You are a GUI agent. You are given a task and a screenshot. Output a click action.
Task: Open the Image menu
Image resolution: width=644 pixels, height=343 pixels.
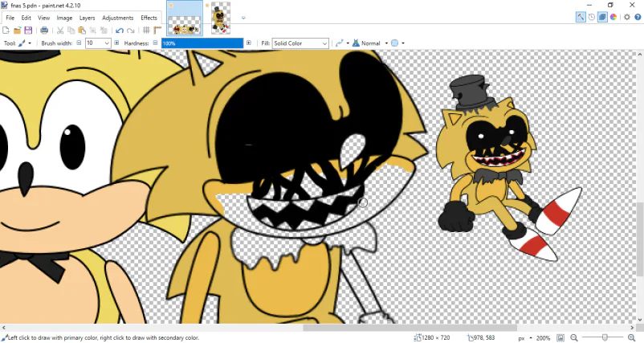pos(64,18)
